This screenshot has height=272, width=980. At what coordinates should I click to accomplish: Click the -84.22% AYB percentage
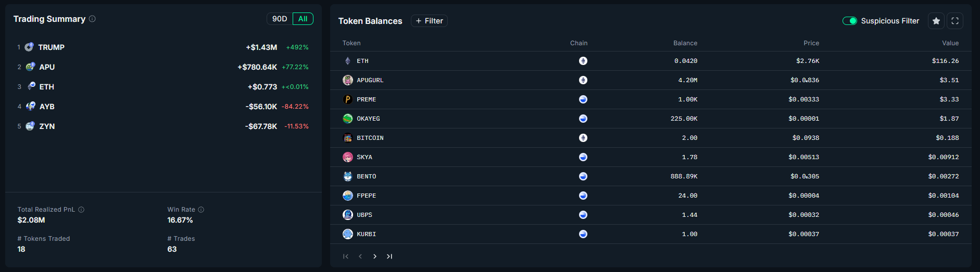click(295, 107)
